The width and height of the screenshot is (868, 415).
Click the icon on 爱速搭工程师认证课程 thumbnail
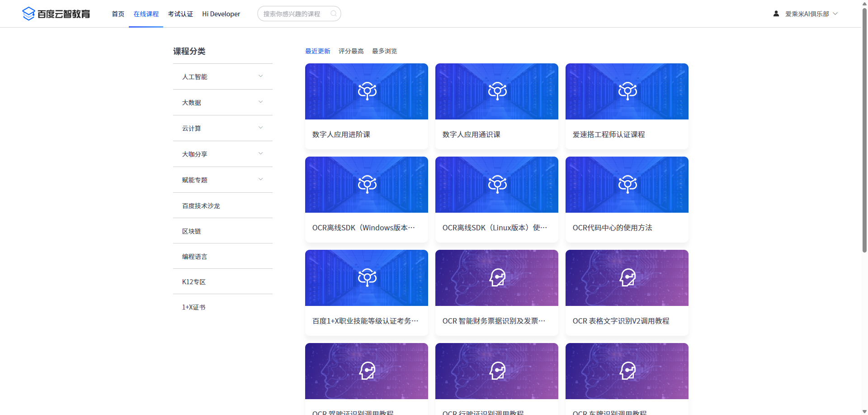(x=627, y=91)
